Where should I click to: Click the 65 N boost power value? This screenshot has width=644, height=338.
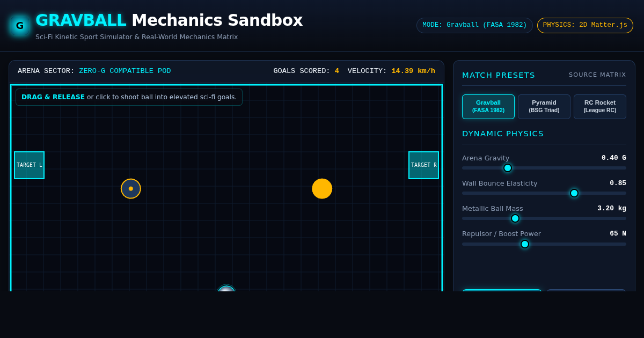(618, 233)
